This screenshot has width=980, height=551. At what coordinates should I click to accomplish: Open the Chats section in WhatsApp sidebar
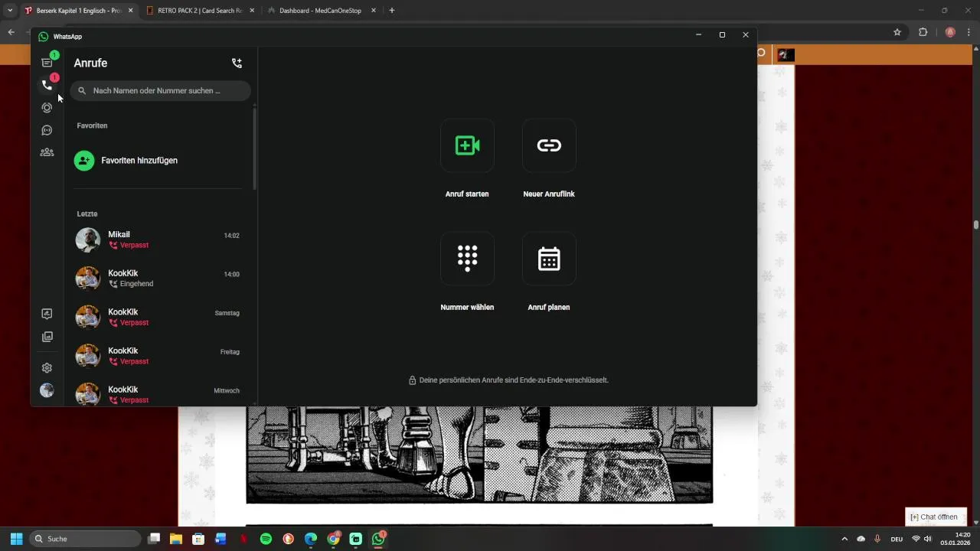pos(47,63)
